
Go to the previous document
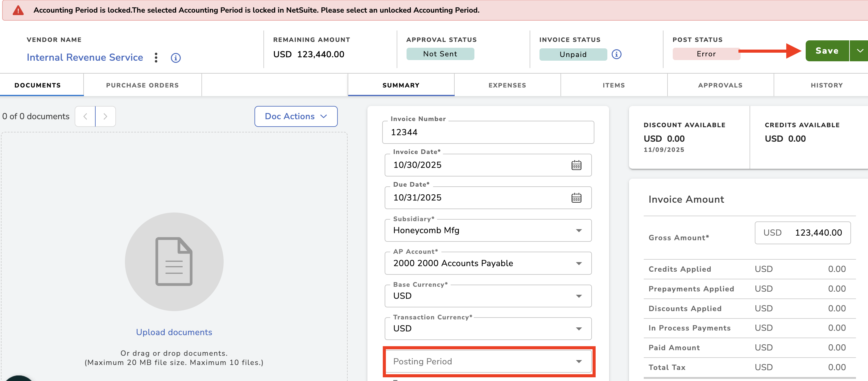[x=85, y=116]
